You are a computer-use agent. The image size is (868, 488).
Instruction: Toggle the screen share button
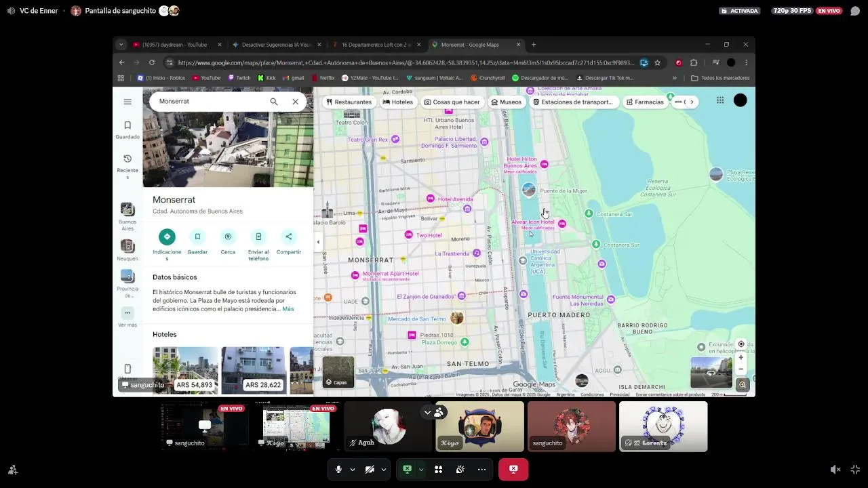(x=407, y=469)
